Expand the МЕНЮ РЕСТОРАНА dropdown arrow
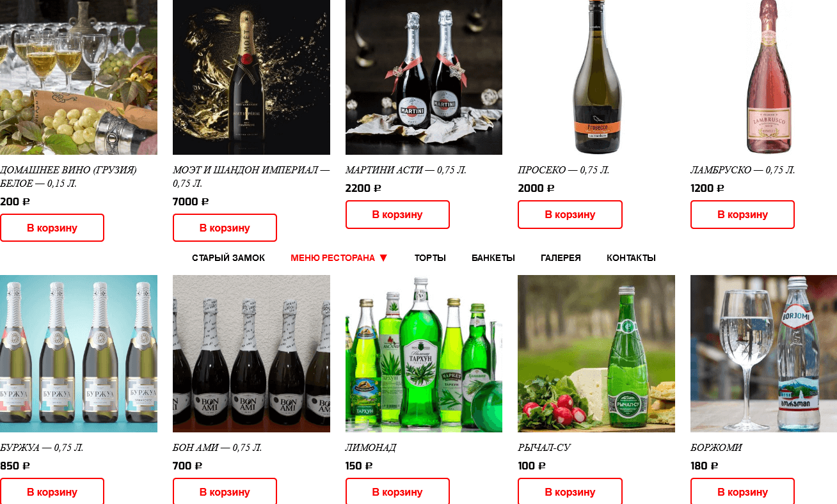The height and width of the screenshot is (504, 837). (x=383, y=258)
